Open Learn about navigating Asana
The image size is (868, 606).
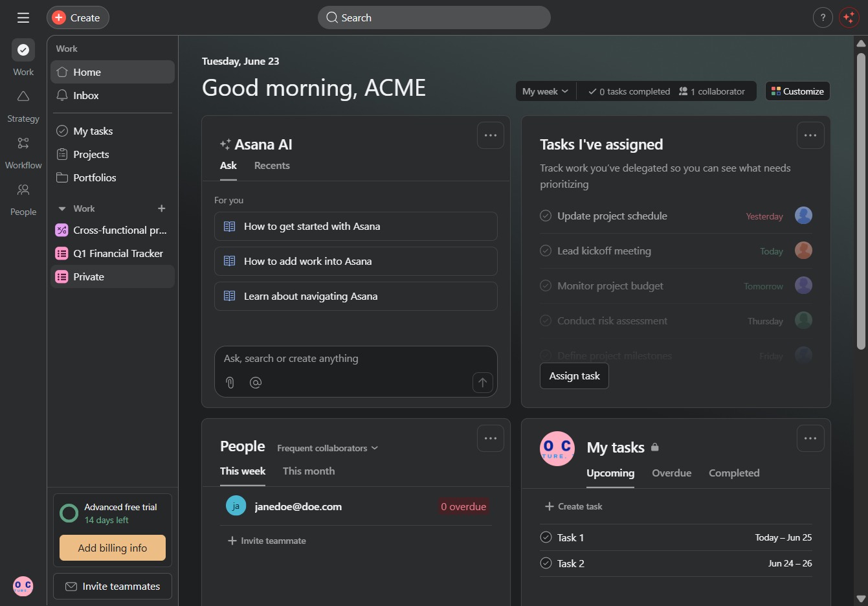coord(356,296)
